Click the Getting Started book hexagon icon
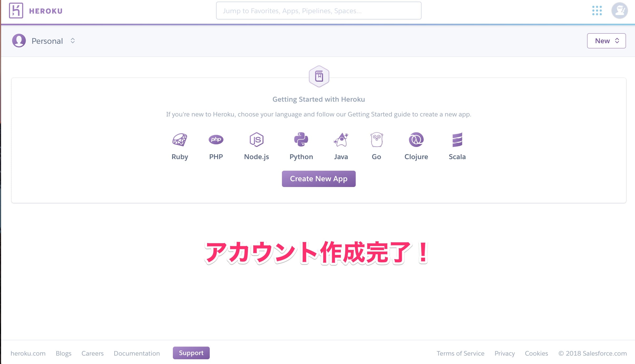635x364 pixels. pos(319,76)
